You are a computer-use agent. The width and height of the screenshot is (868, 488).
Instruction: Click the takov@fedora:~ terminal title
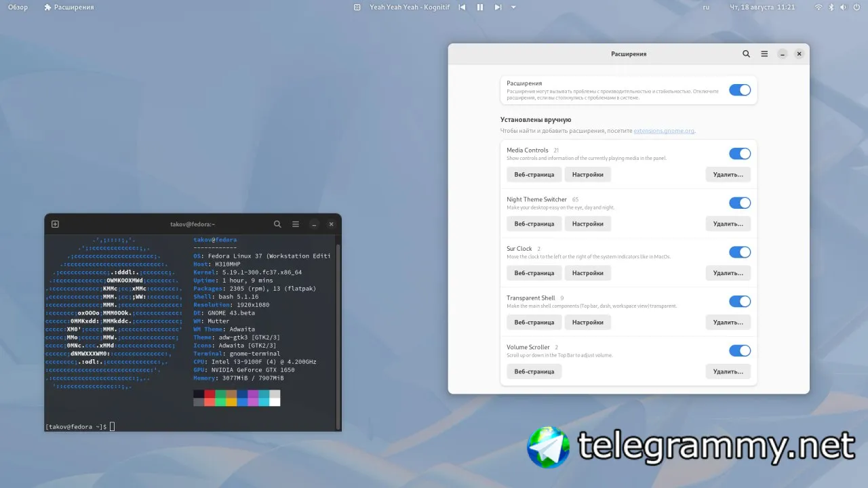pyautogui.click(x=193, y=224)
